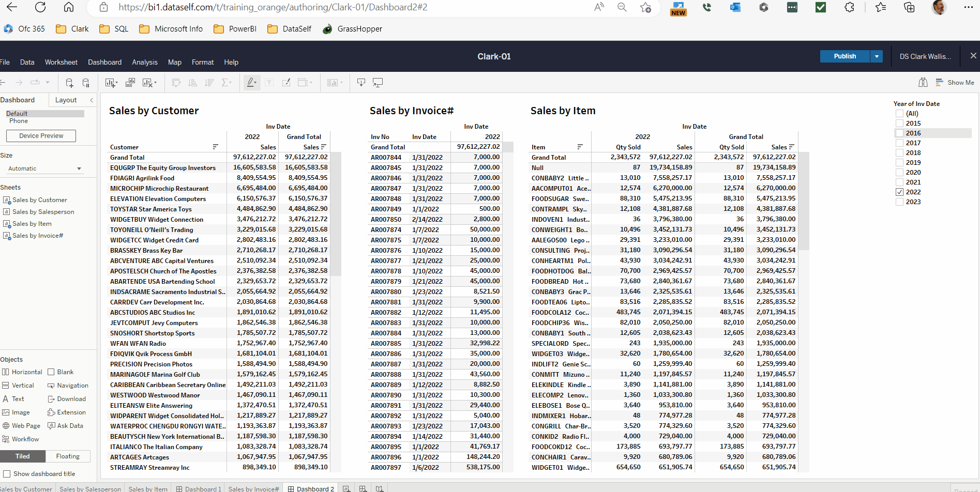Click the Pause Auto Updates icon
980x492 pixels.
tap(86, 83)
